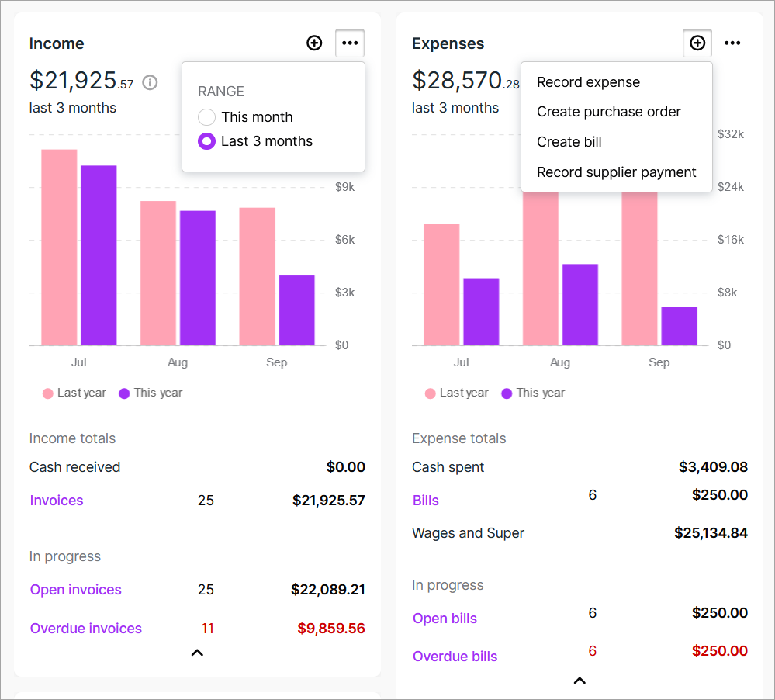Collapse the Expenses card details chevron
The image size is (775, 700).
pyautogui.click(x=580, y=681)
